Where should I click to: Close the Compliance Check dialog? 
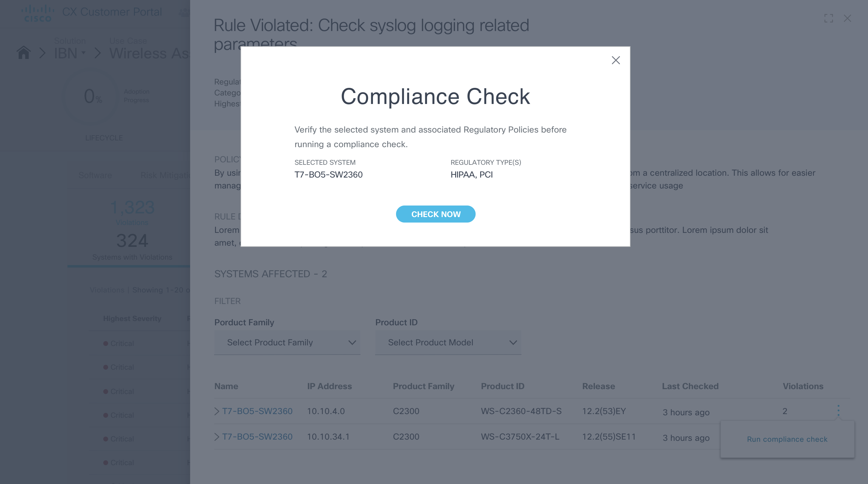pyautogui.click(x=616, y=60)
